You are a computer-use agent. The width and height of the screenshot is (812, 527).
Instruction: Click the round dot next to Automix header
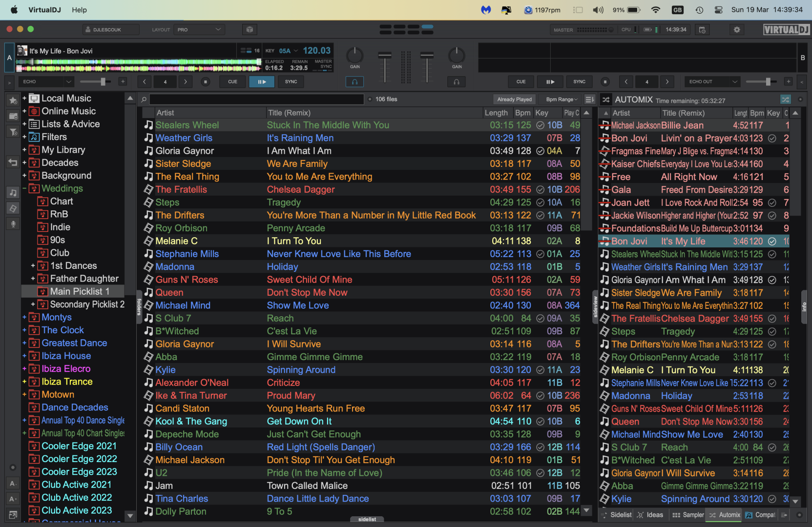tap(800, 100)
